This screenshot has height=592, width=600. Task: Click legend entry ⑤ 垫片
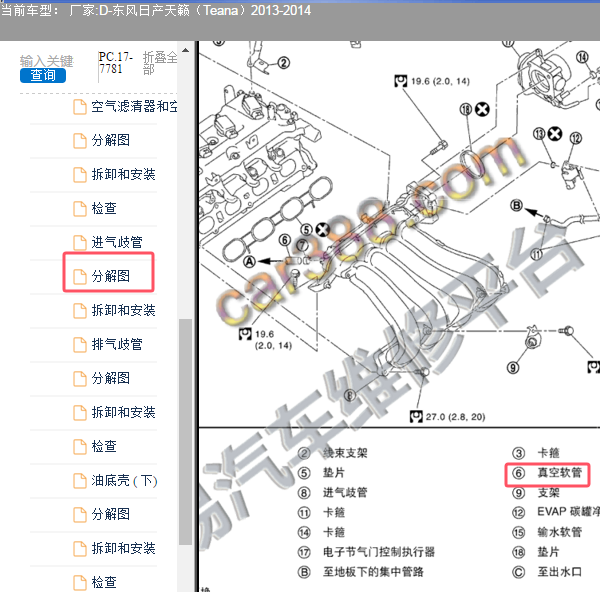[x=321, y=473]
